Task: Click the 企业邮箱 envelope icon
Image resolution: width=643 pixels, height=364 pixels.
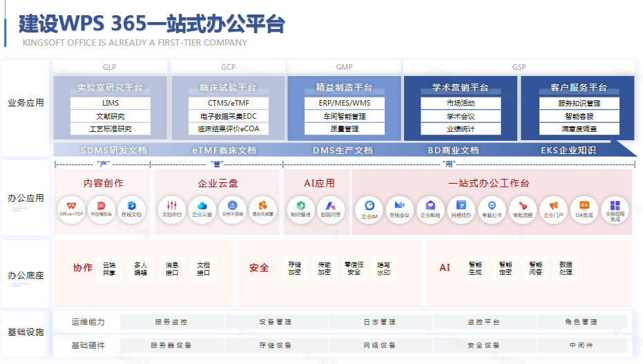Action: click(430, 210)
